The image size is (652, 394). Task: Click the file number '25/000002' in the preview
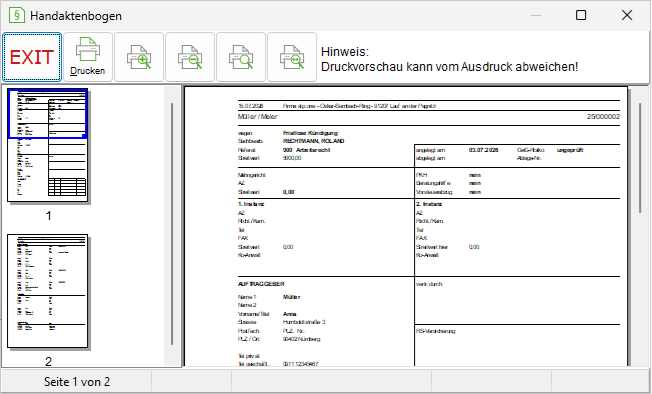point(603,117)
